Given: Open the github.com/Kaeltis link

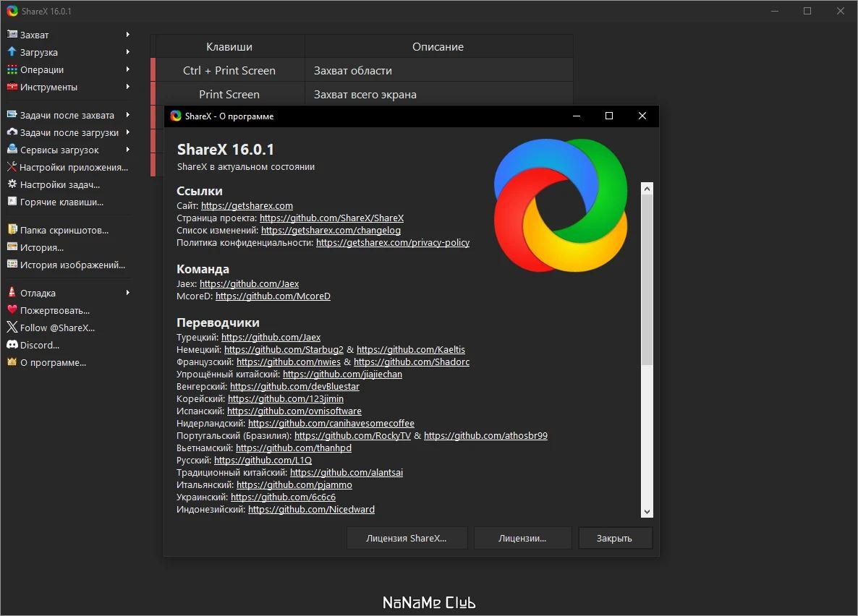Looking at the screenshot, I should click(x=411, y=350).
